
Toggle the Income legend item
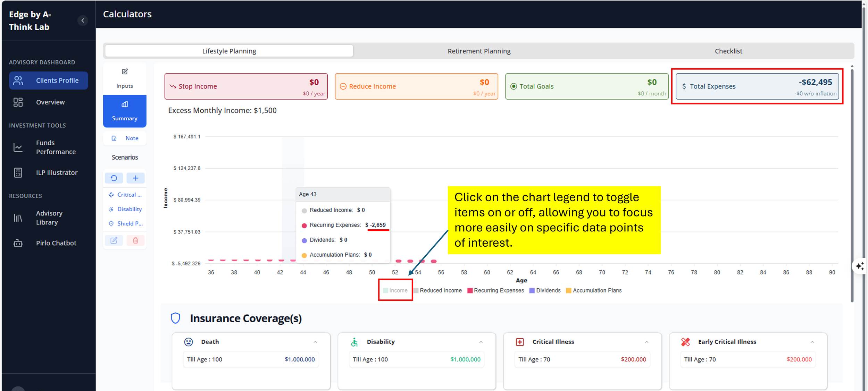coord(395,290)
